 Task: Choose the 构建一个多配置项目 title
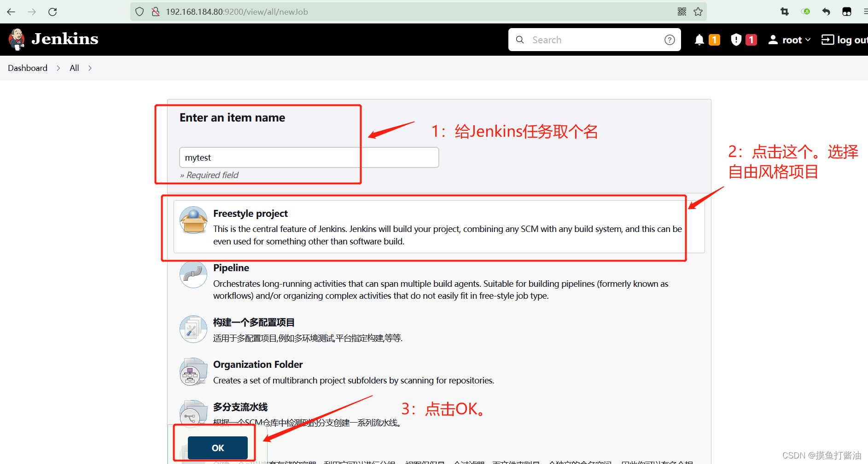pyautogui.click(x=254, y=322)
